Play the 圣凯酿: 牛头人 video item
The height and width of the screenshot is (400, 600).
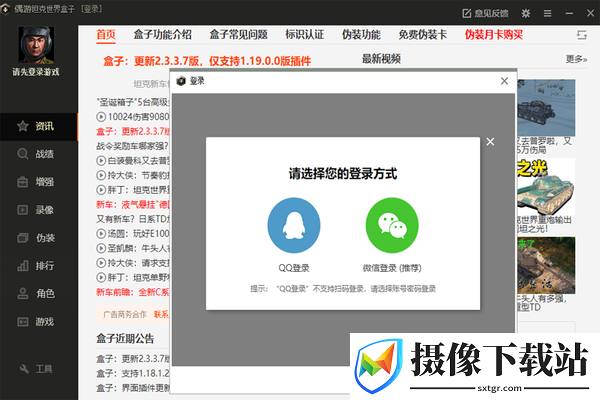(x=132, y=248)
